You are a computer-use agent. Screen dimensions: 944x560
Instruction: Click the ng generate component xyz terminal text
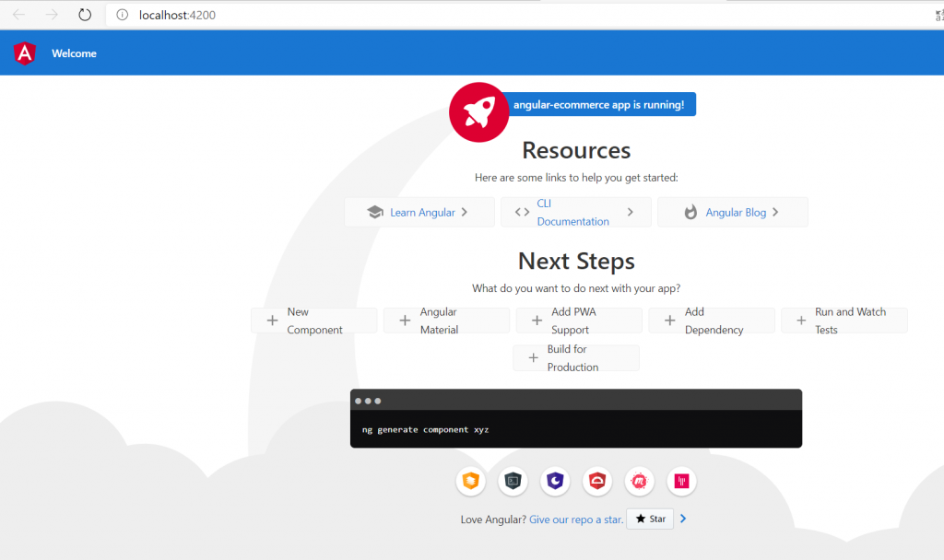(x=425, y=429)
